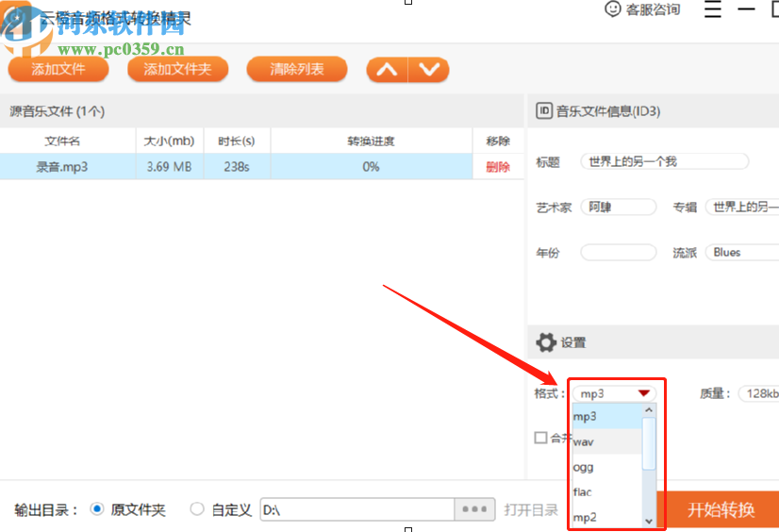Viewport: 779px width, 532px height.
Task: Click the ID3 info icon
Action: pyautogui.click(x=544, y=110)
